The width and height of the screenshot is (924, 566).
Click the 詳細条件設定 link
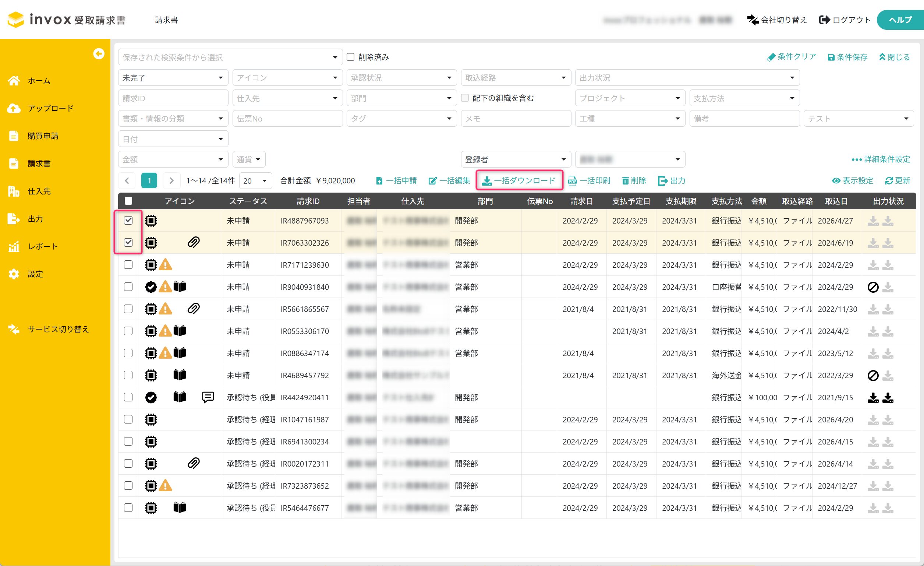(x=881, y=159)
